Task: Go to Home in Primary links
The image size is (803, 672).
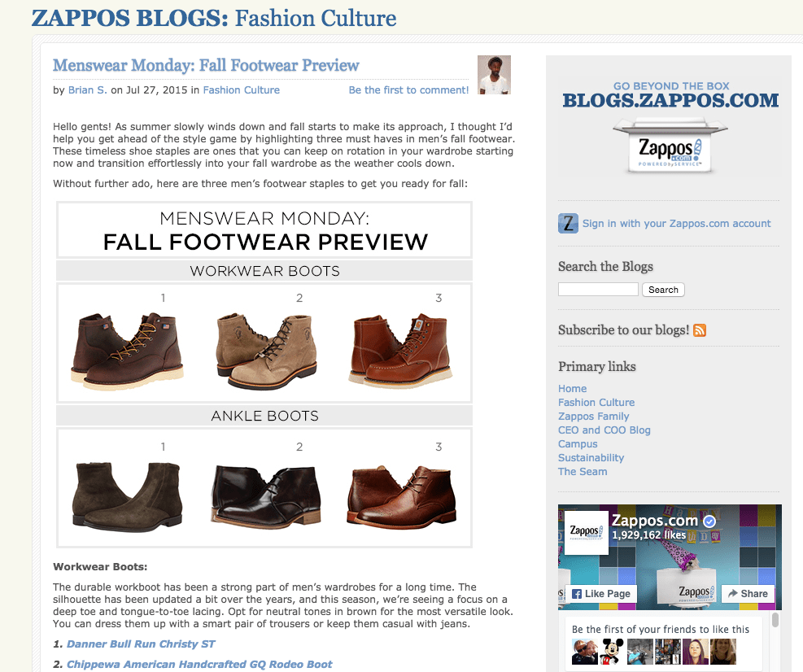Action: [572, 389]
